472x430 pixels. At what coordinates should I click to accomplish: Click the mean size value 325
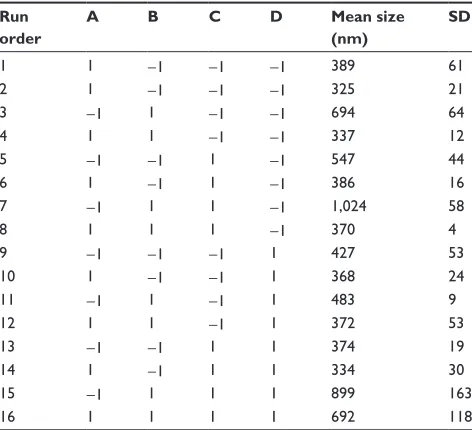coord(343,89)
